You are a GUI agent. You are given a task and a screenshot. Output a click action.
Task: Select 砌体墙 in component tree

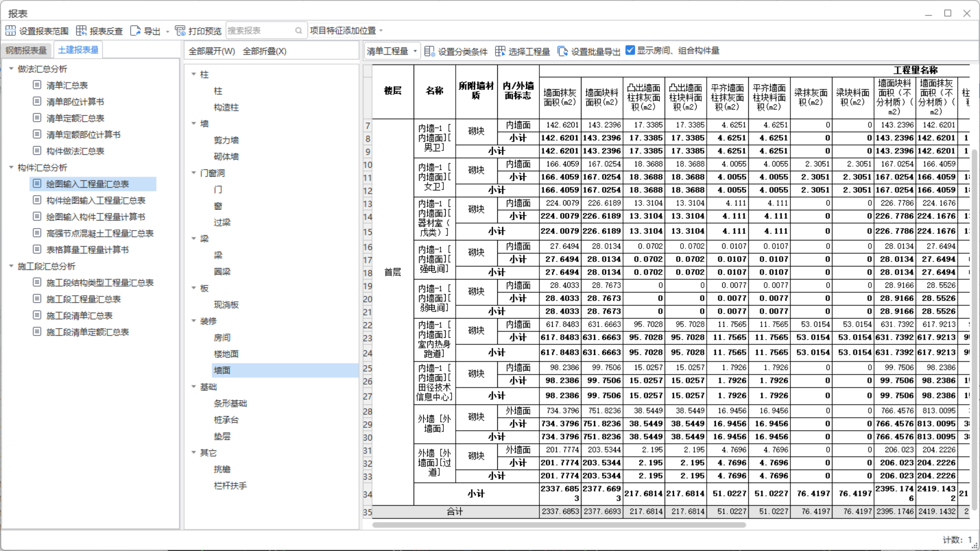click(x=226, y=156)
